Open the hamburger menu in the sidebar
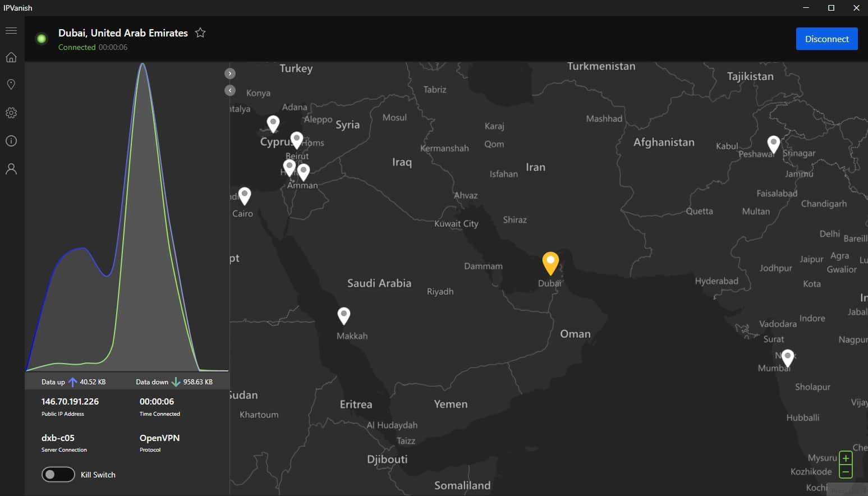Screen dimensions: 868x496 click(11, 31)
